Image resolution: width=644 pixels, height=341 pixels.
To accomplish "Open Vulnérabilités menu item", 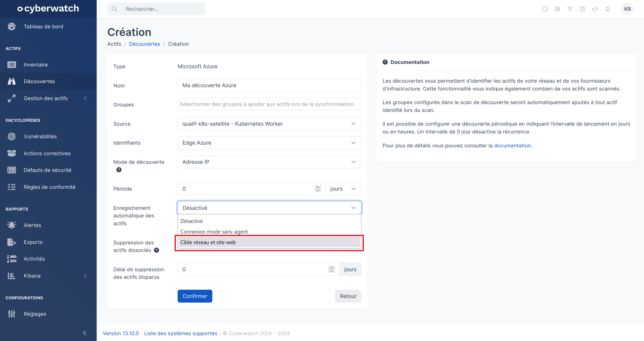I will 48,137.
